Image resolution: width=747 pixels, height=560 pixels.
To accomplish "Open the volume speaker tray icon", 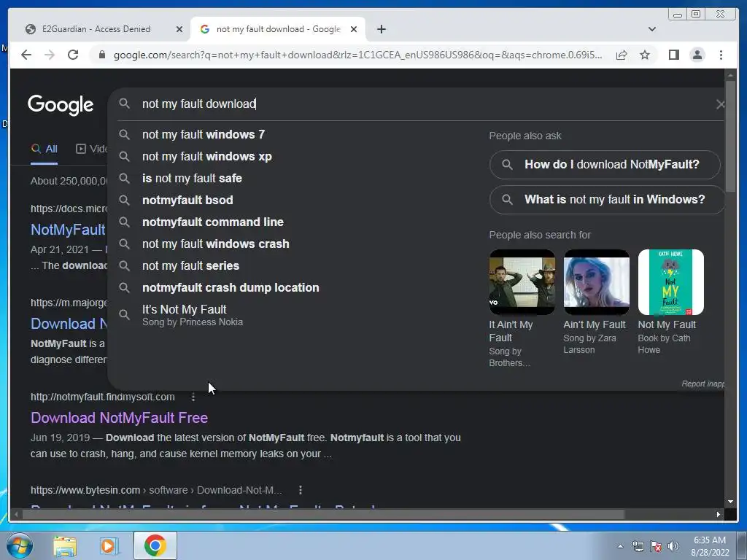I will click(673, 546).
